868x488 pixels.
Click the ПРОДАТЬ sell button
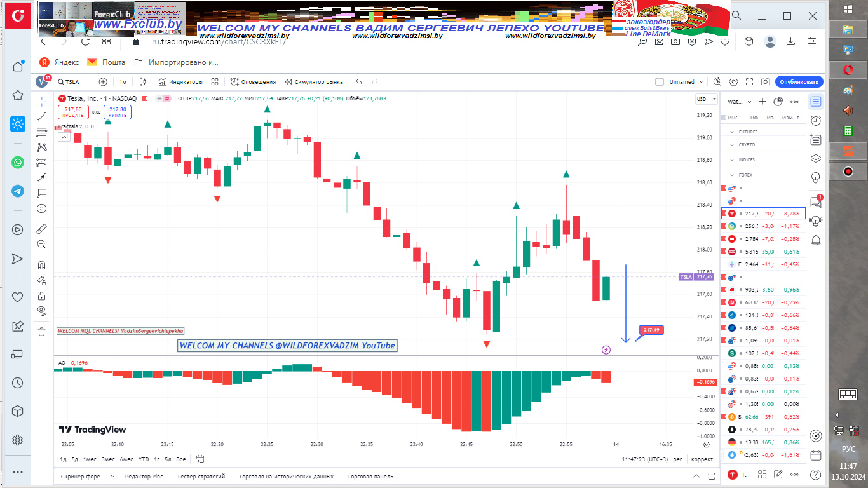(72, 112)
